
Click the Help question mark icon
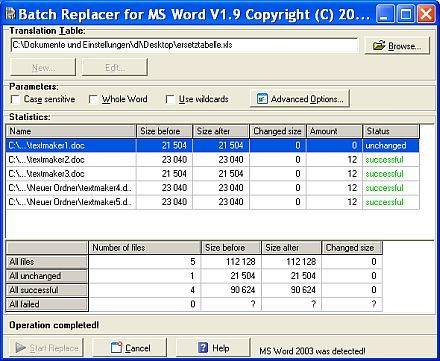(x=203, y=348)
